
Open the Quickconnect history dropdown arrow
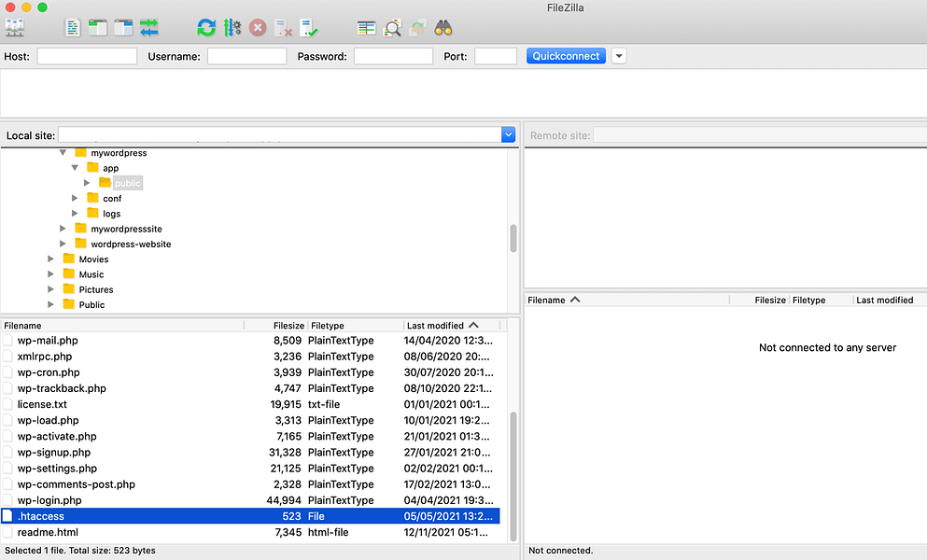coord(618,56)
